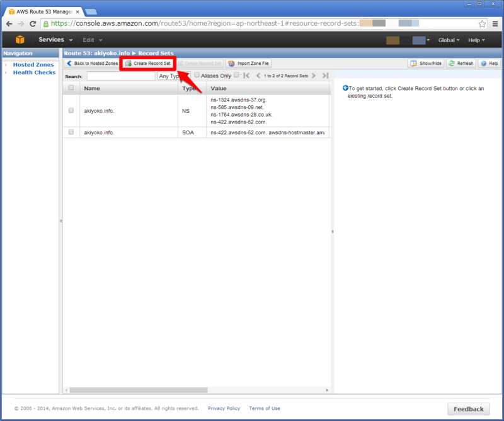
Task: Click the Feedback button
Action: 468,409
